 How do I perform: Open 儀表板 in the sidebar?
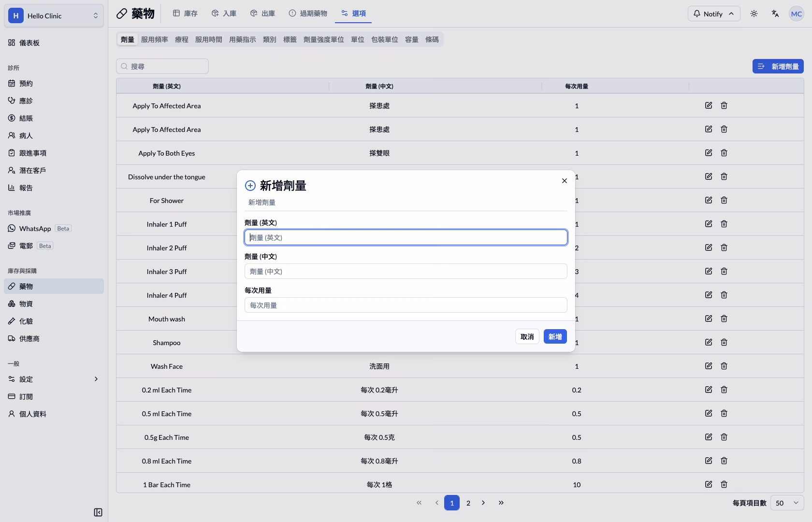[x=54, y=43]
